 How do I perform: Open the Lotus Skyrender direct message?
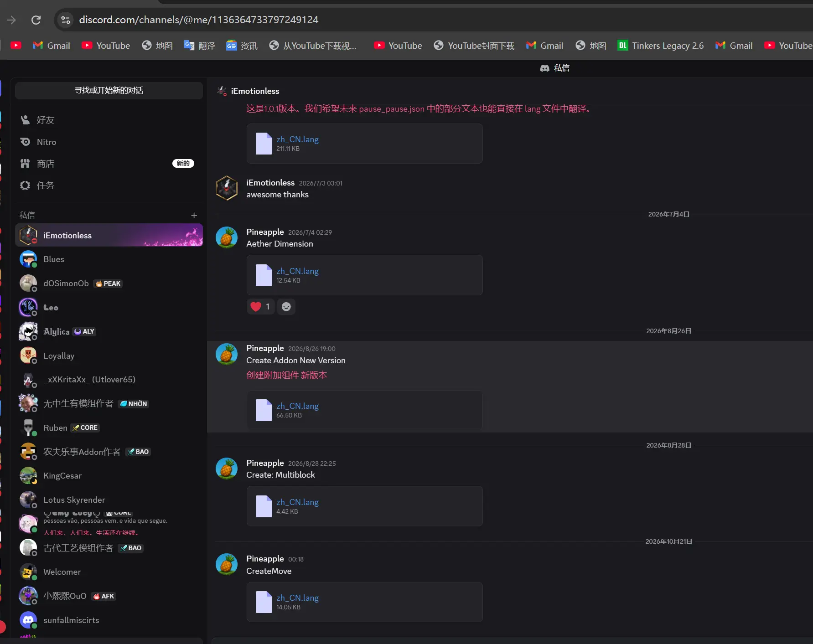pos(109,500)
